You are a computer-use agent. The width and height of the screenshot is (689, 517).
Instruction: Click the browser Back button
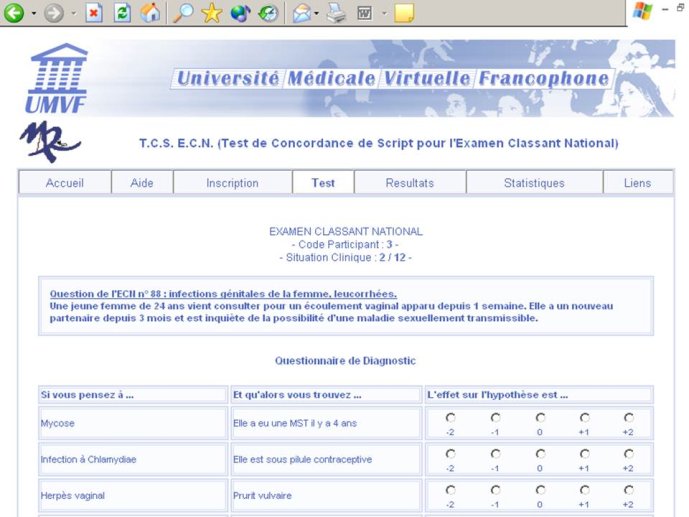(14, 12)
